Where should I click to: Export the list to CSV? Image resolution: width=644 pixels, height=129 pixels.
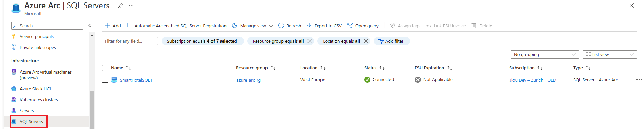pyautogui.click(x=324, y=26)
